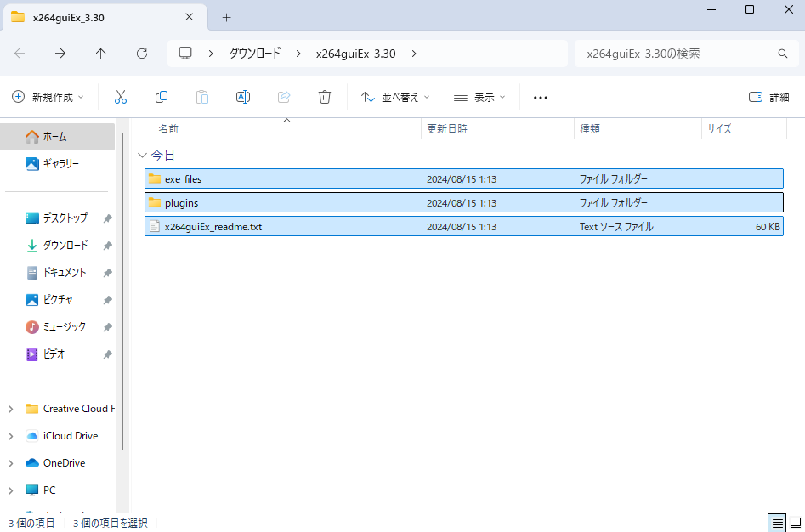Viewport: 805px width, 532px height.
Task: Click the pin icon next to ミュージック
Action: coord(107,327)
